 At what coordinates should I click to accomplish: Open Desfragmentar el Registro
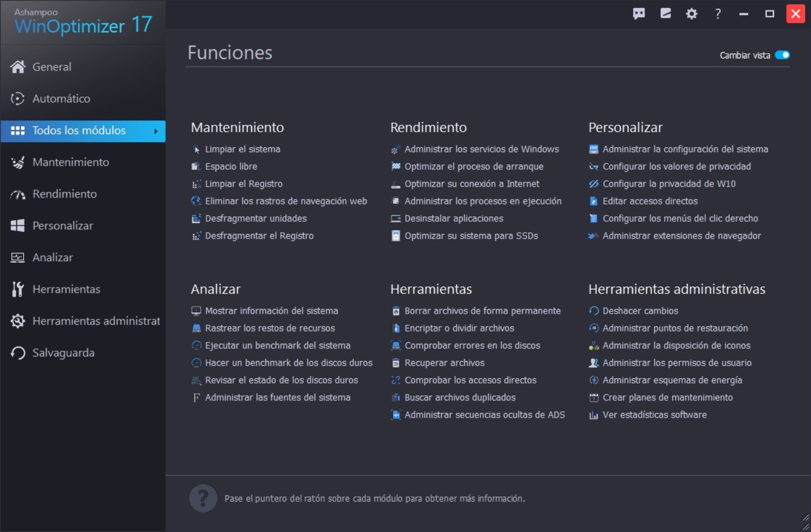(260, 236)
